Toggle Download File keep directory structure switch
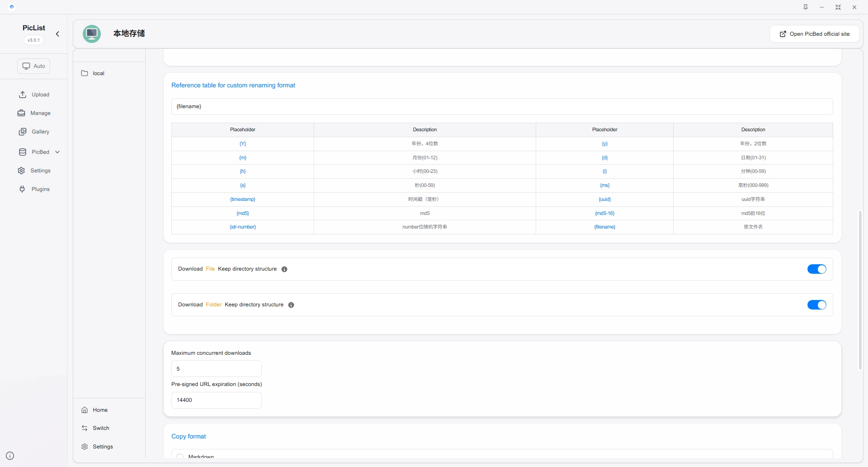Screen dimensions: 868x467 [816, 269]
